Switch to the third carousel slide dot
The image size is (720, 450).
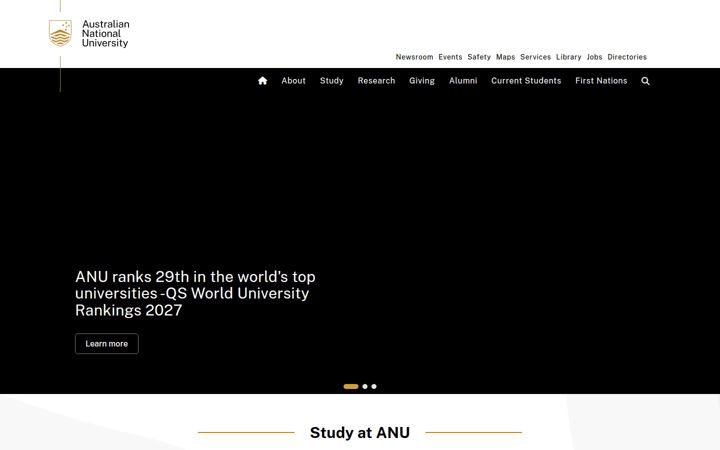click(x=374, y=387)
